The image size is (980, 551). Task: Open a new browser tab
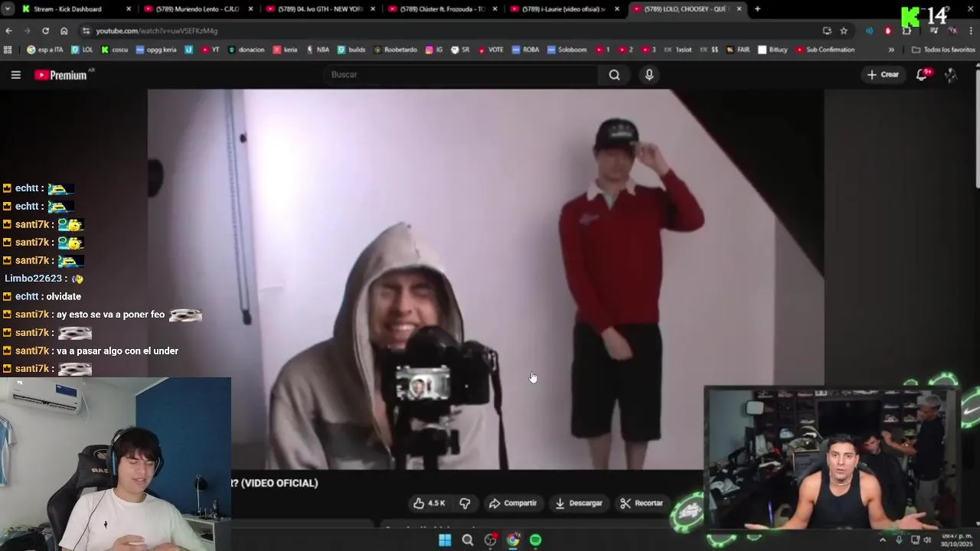pos(757,9)
